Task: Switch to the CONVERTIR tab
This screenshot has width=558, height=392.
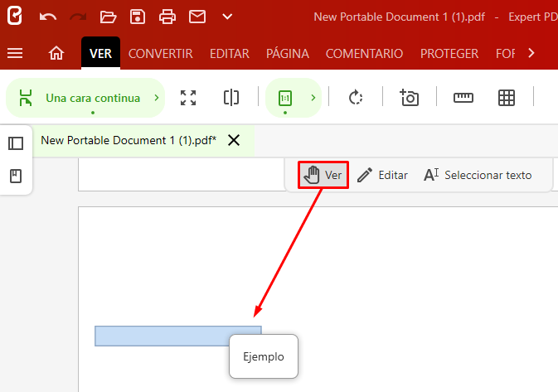Action: (161, 53)
